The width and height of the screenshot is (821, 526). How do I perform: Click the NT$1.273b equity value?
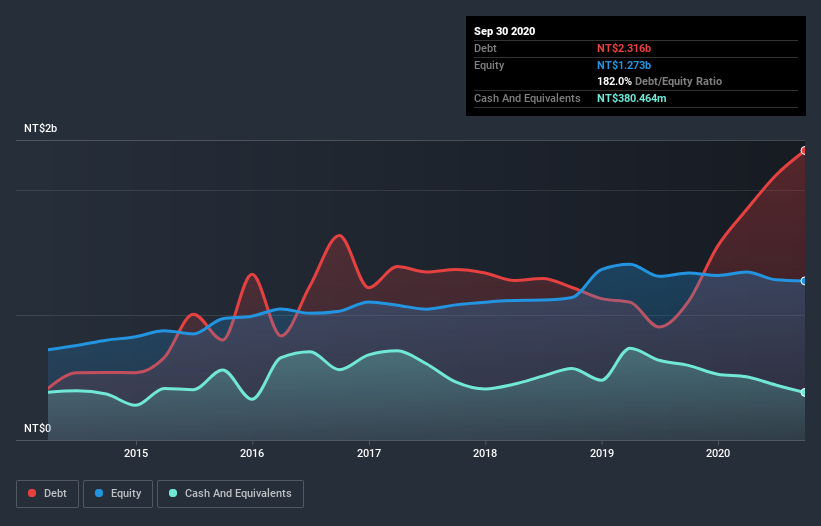pyautogui.click(x=624, y=65)
